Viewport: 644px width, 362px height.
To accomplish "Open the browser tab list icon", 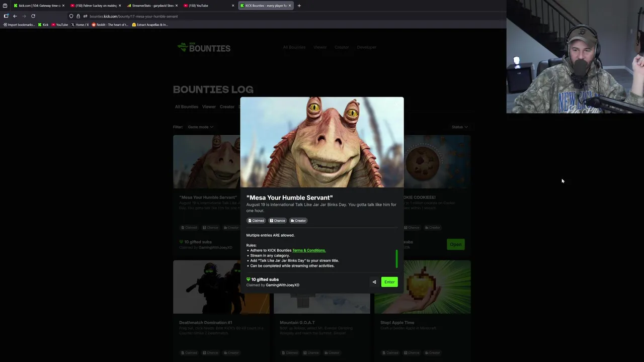I will (x=5, y=6).
